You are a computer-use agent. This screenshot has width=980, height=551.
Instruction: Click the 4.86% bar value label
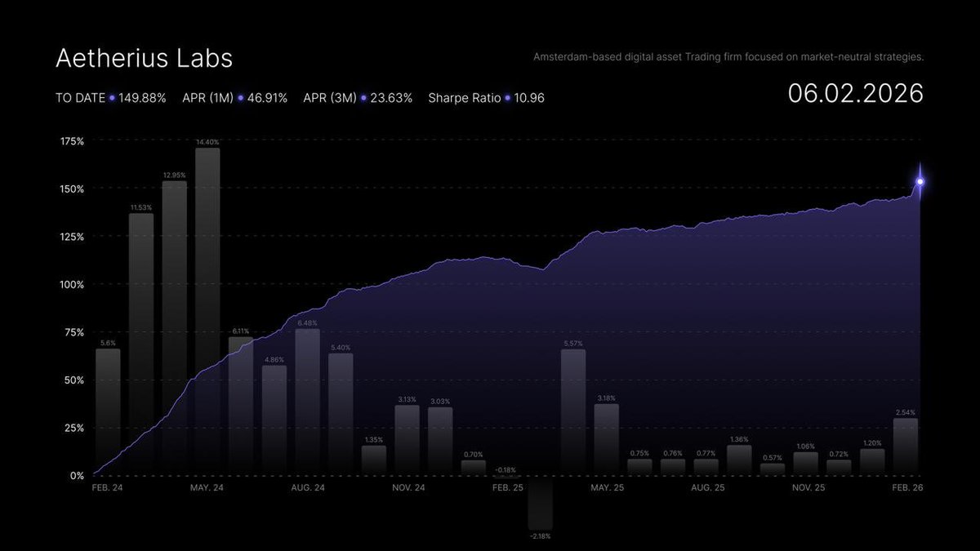[x=274, y=360]
